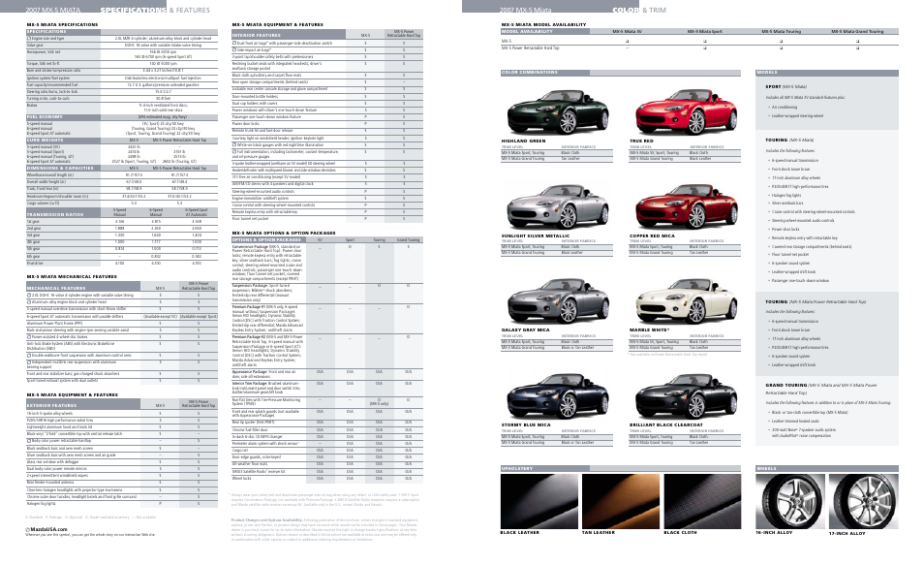
Task: Click the COPPER RED MICA color name label
Action: pos(652,235)
